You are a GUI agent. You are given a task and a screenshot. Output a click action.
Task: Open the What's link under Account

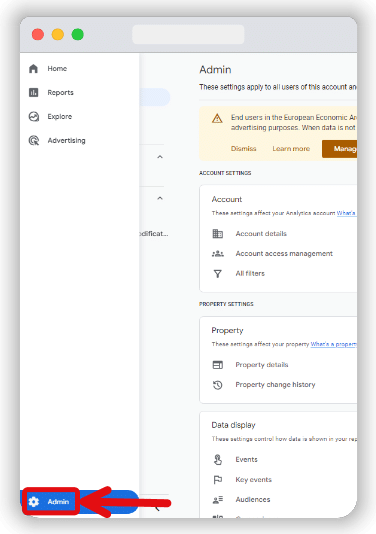[347, 213]
